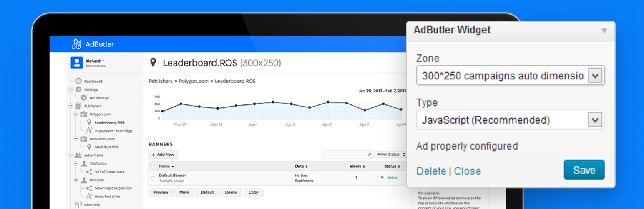
Task: Click the AdButler logo icon in header
Action: [77, 44]
